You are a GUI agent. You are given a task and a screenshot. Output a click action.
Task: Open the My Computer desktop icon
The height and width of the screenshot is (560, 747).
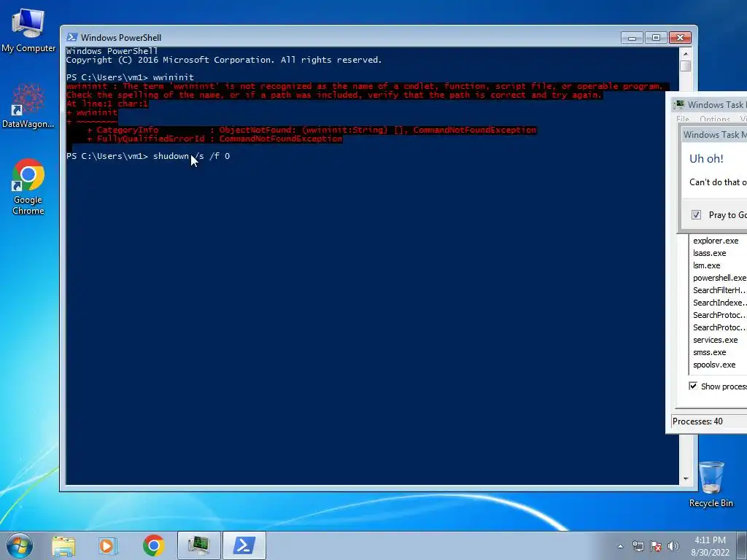pos(28,30)
